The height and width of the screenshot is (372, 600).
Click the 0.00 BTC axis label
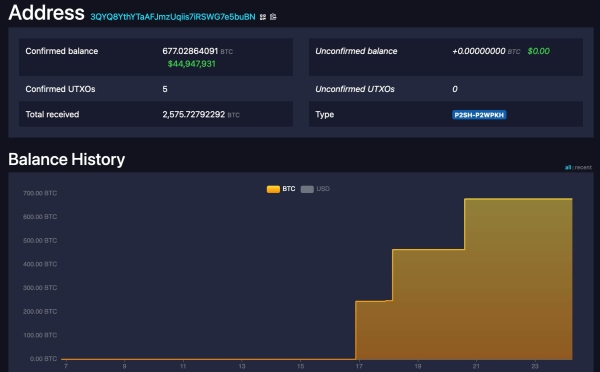point(43,359)
